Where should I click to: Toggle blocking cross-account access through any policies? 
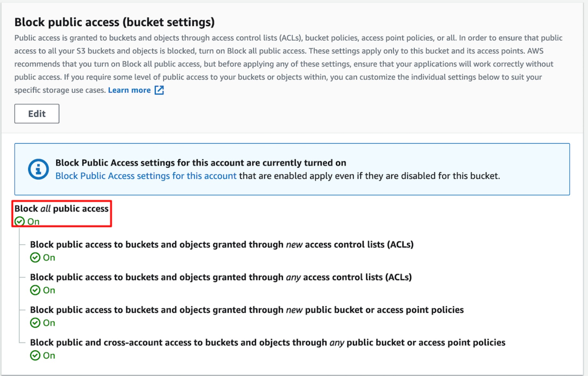267,342
